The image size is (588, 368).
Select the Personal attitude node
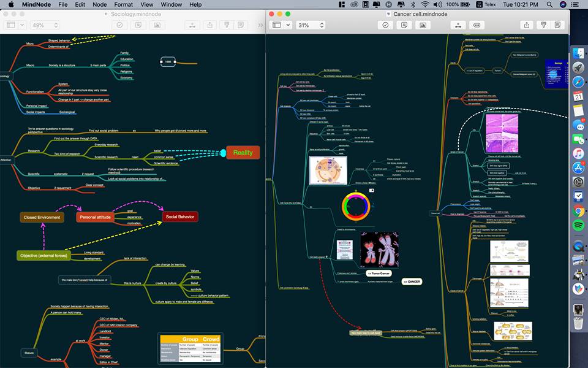(x=96, y=217)
